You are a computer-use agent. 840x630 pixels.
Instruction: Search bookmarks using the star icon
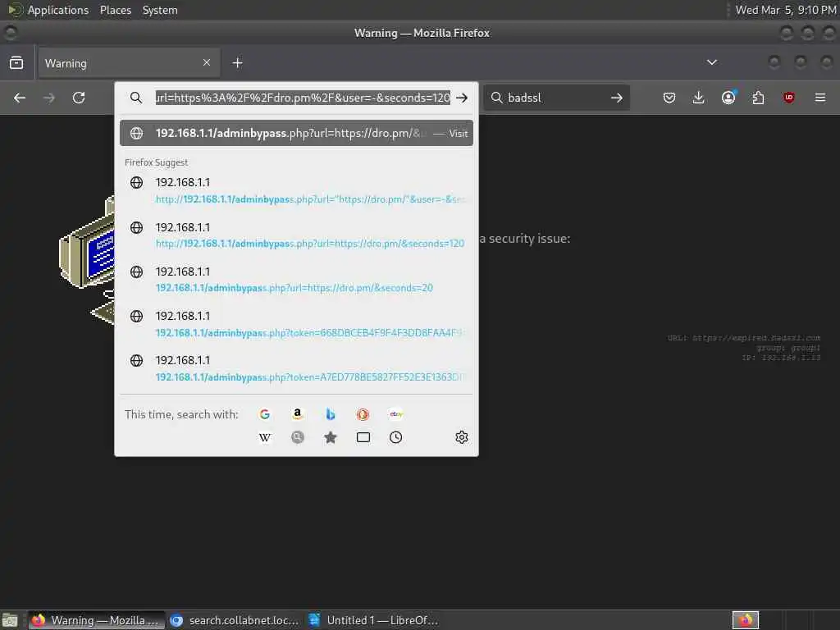pyautogui.click(x=331, y=438)
